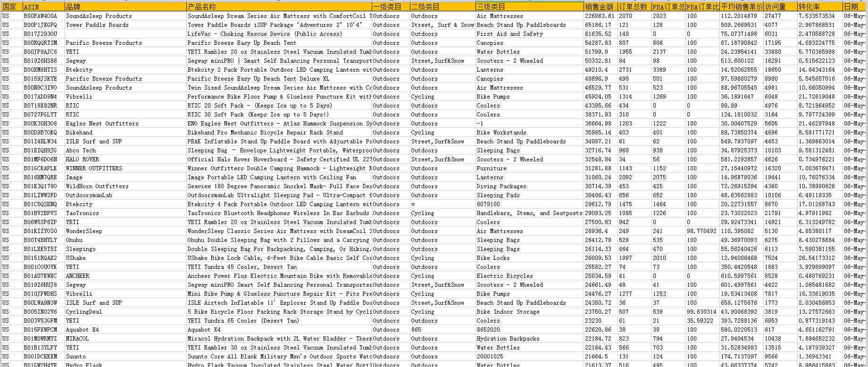Click third-level category cell 6079100
The image size is (868, 367).
point(530,204)
